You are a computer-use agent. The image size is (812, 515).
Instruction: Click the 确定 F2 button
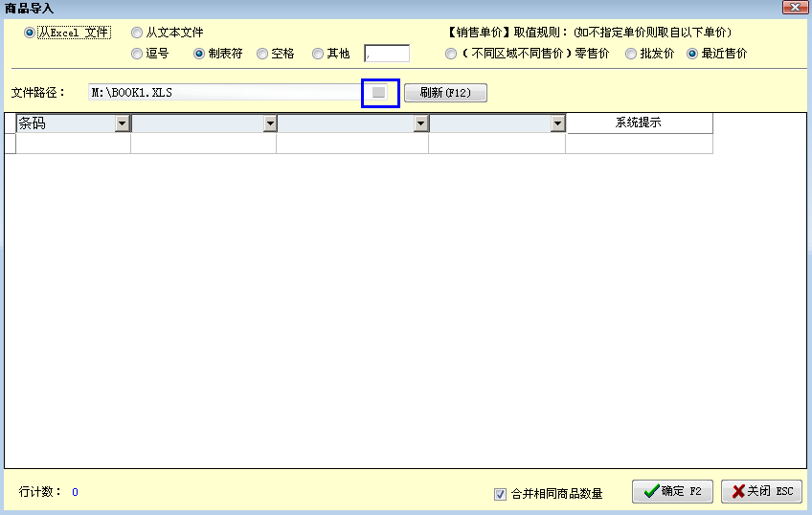pyautogui.click(x=672, y=491)
